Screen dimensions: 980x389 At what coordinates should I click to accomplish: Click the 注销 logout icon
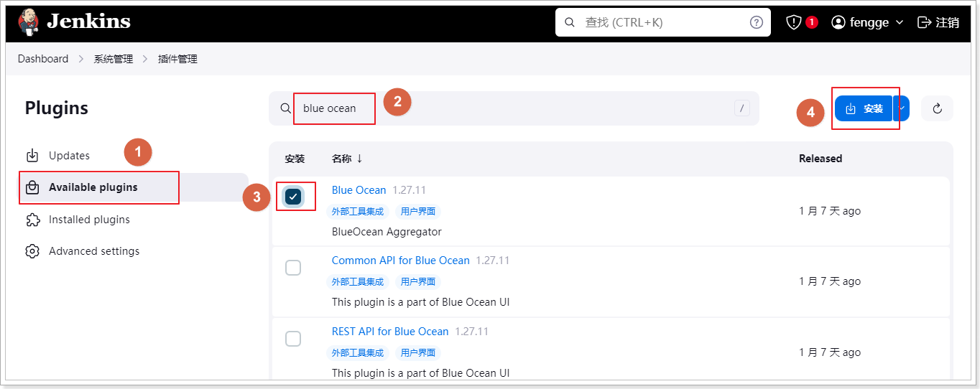(x=924, y=22)
